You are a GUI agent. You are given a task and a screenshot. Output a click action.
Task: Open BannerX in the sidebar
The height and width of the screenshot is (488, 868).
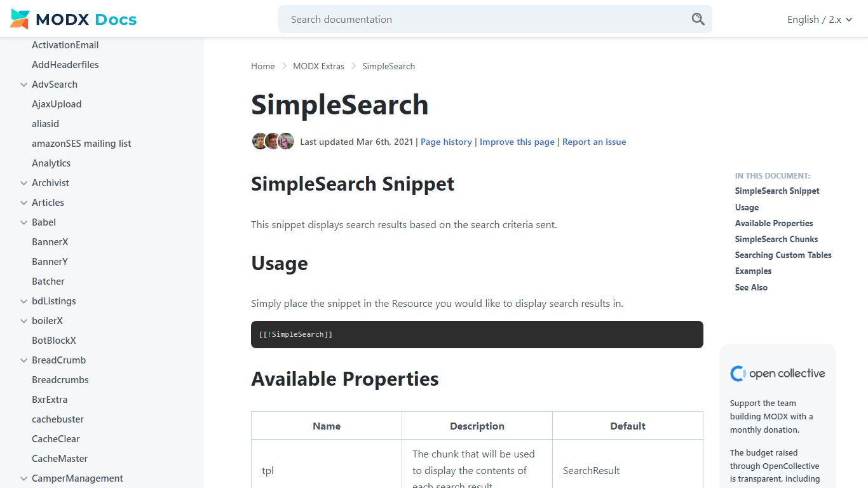50,242
